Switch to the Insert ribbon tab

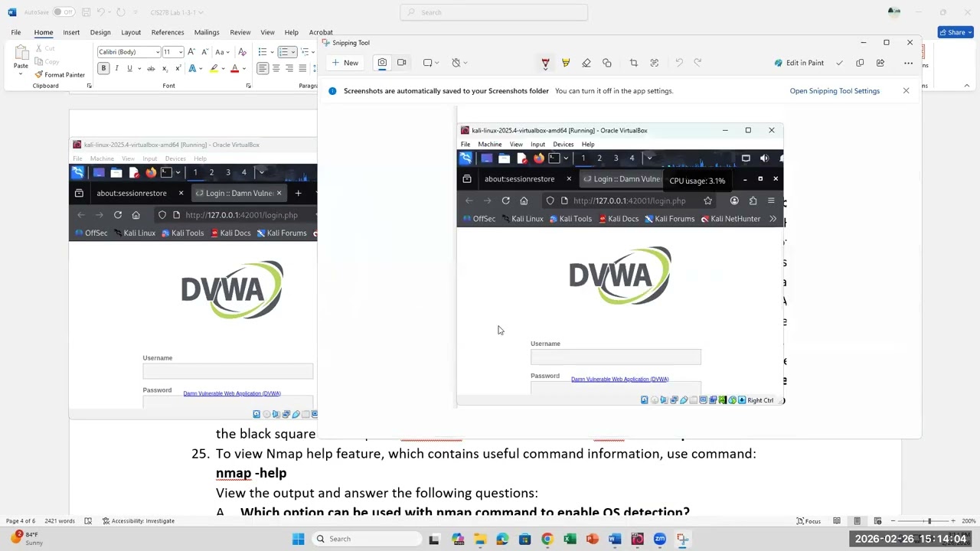coord(71,32)
